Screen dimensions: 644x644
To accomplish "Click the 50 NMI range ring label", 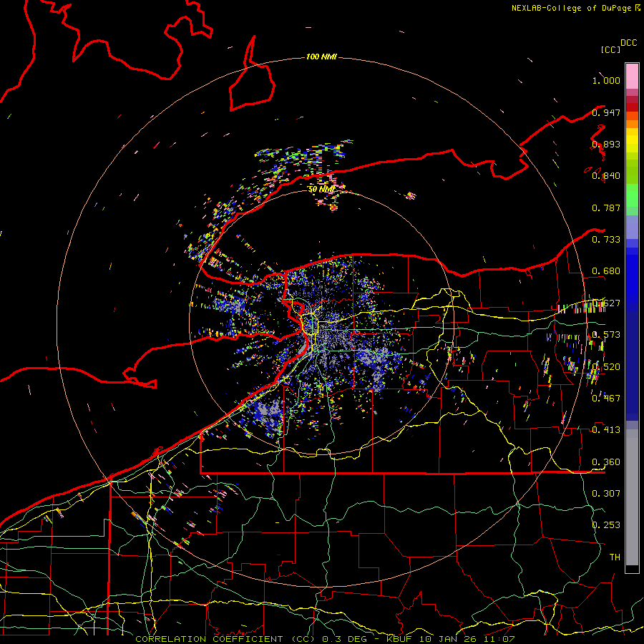I will tap(321, 190).
